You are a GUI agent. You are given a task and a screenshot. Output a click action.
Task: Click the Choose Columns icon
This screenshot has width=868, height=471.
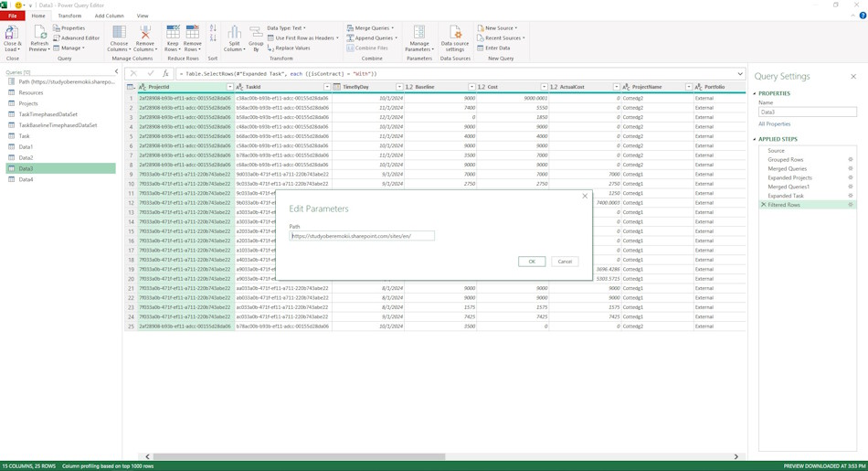(119, 32)
